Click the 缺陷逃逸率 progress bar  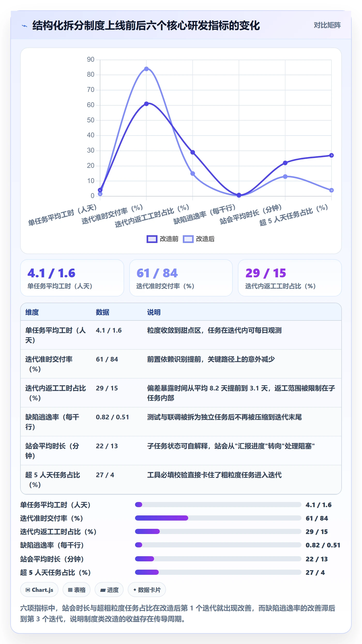coord(218,545)
